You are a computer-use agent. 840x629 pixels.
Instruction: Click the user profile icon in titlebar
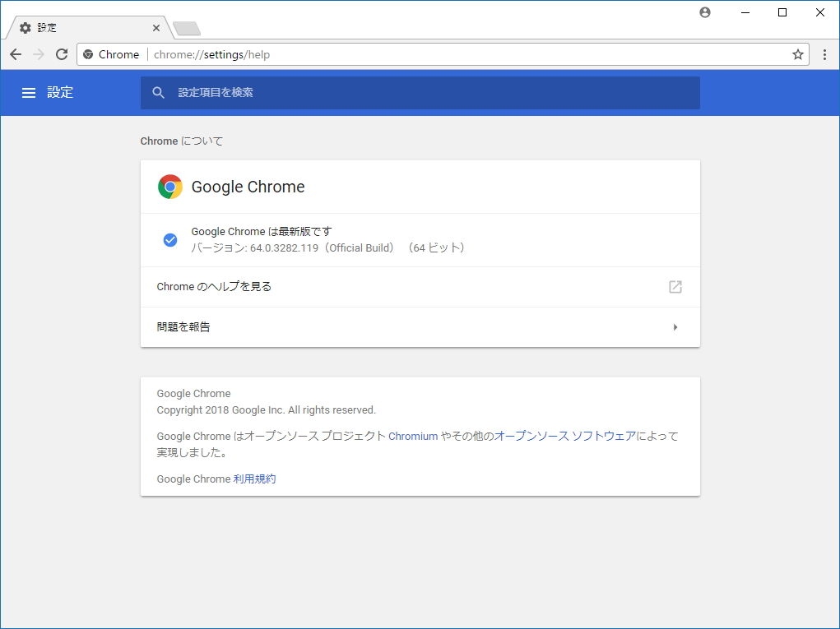[x=704, y=12]
